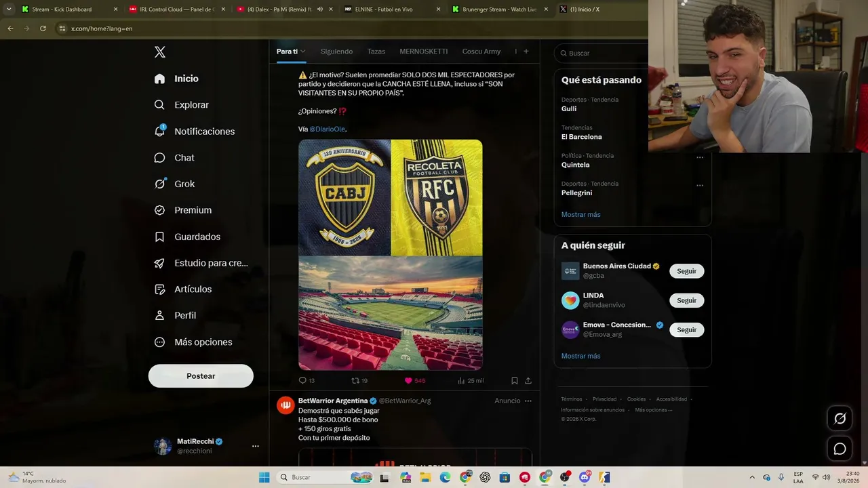868x488 pixels.
Task: Click the Postear button
Action: point(201,376)
